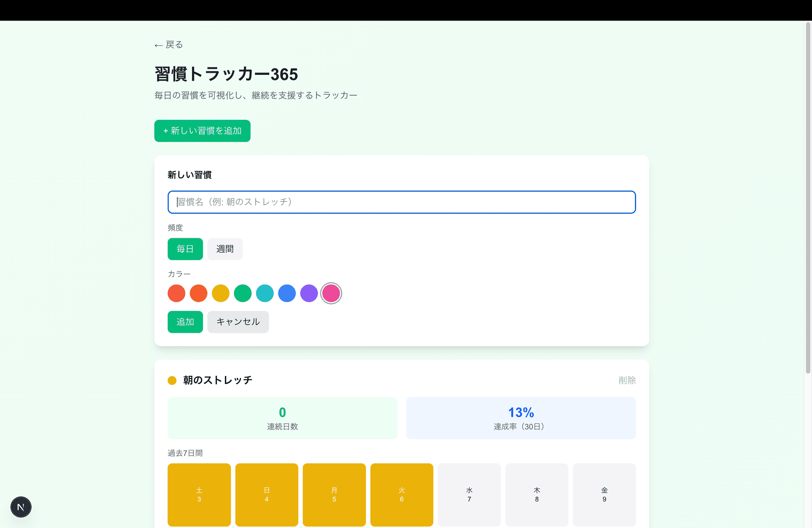The height and width of the screenshot is (528, 812).
Task: Unmark the 火 (Tuesday) completed square
Action: click(x=402, y=495)
